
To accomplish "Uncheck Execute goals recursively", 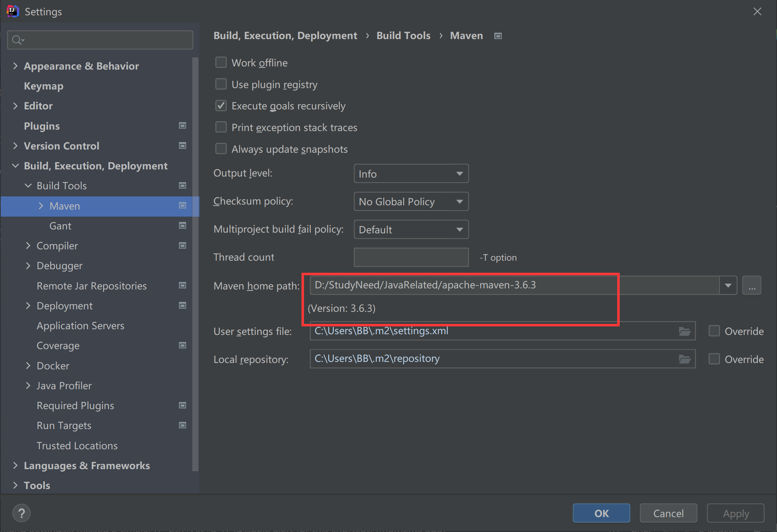I will pyautogui.click(x=221, y=106).
